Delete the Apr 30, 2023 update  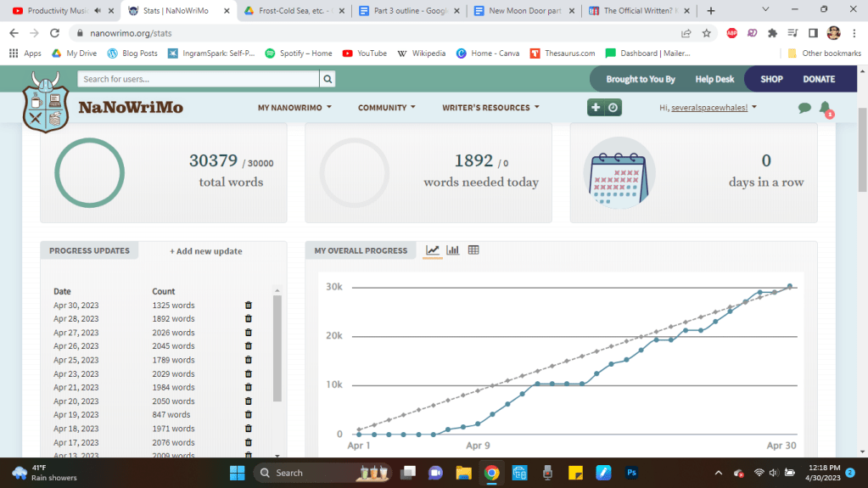tap(249, 306)
